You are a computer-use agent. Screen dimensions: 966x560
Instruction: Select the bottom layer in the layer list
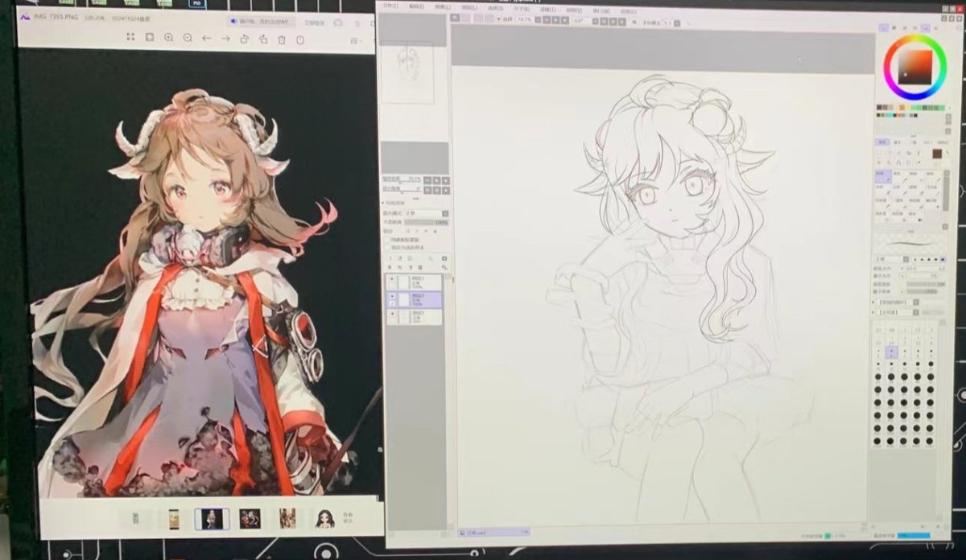415,316
